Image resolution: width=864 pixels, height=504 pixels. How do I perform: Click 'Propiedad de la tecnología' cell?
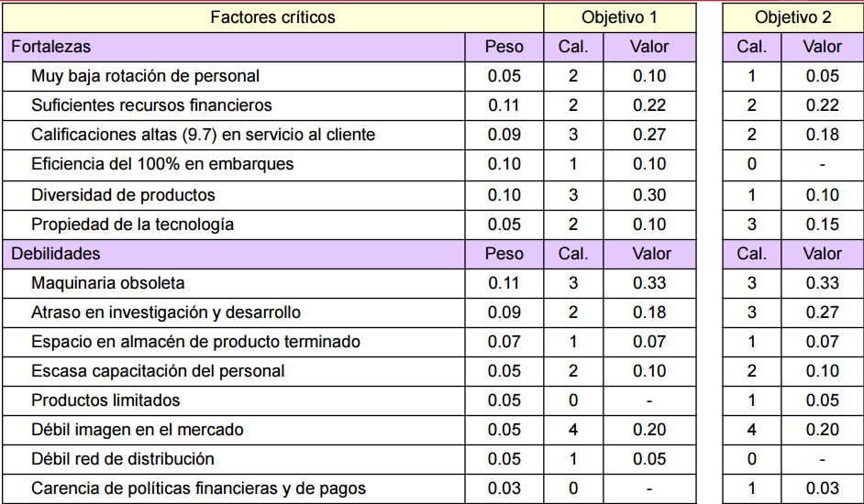point(132,225)
